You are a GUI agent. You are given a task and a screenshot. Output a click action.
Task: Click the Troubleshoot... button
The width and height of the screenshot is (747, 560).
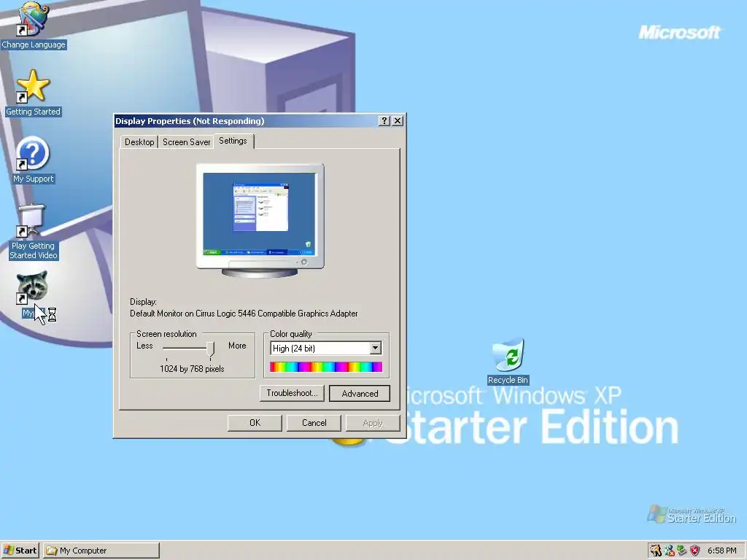pyautogui.click(x=292, y=393)
